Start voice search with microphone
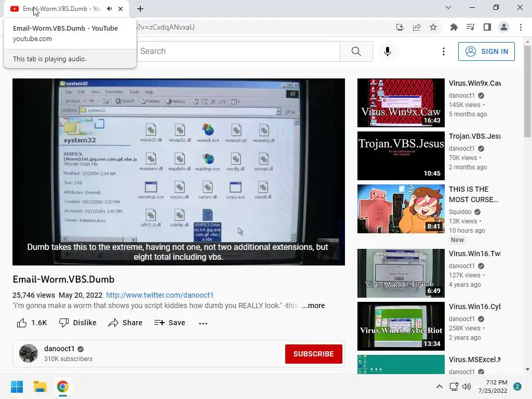This screenshot has height=399, width=532. (388, 51)
